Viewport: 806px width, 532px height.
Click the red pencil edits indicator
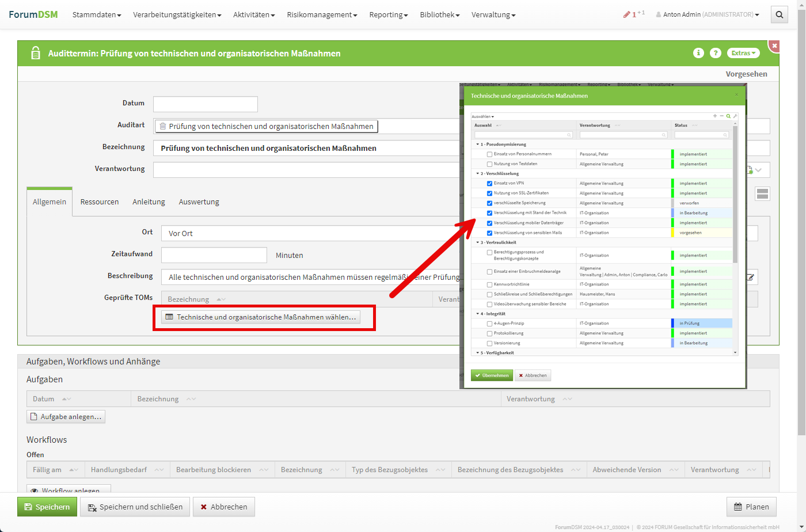tap(627, 14)
